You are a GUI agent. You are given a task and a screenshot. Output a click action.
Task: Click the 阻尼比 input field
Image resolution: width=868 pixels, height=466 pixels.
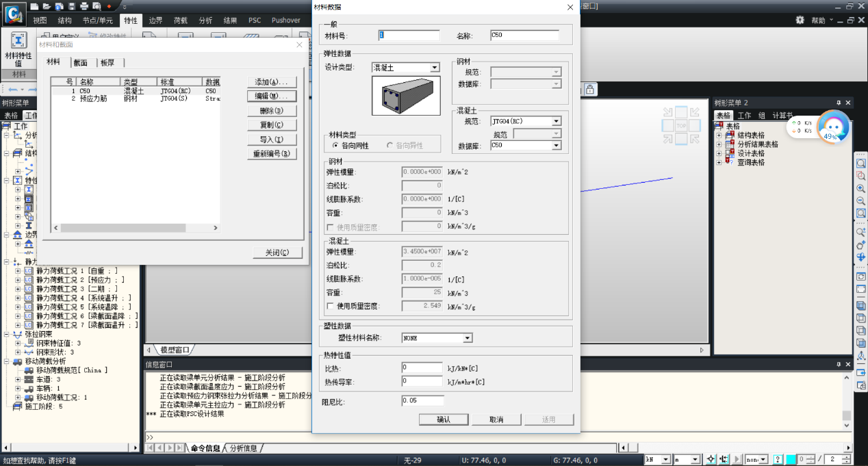coord(422,401)
